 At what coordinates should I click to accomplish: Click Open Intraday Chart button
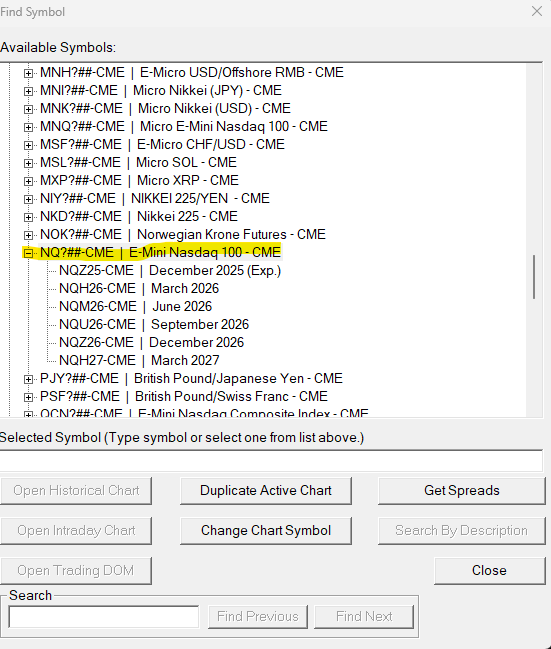click(76, 531)
